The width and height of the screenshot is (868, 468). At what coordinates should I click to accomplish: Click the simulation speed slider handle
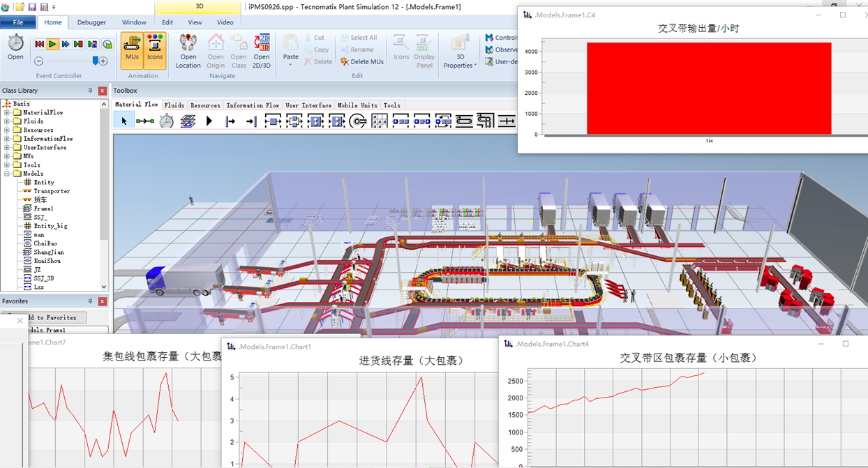pyautogui.click(x=96, y=61)
